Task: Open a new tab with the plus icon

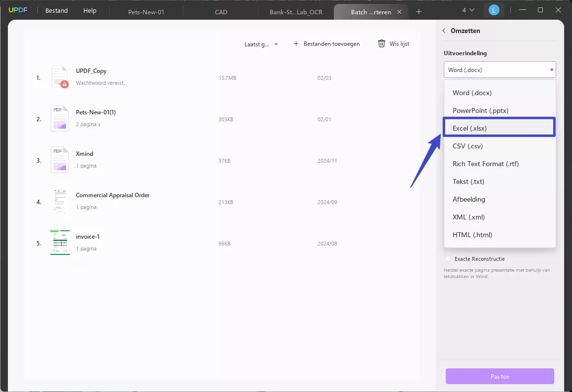Action: tap(419, 11)
